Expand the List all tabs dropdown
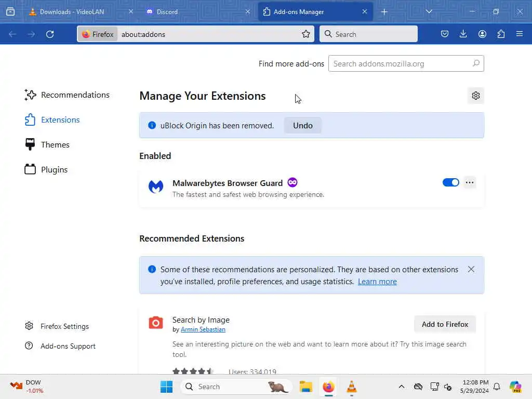The height and width of the screenshot is (399, 532). (429, 11)
